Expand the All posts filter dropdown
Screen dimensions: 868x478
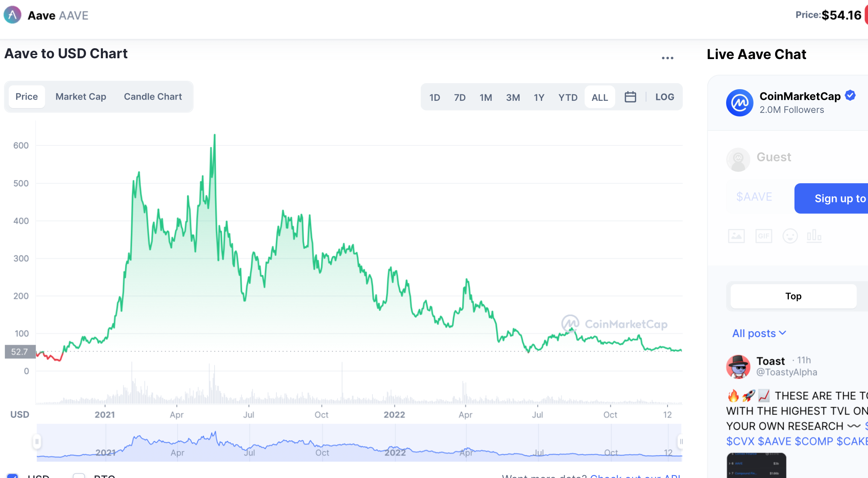(x=759, y=333)
